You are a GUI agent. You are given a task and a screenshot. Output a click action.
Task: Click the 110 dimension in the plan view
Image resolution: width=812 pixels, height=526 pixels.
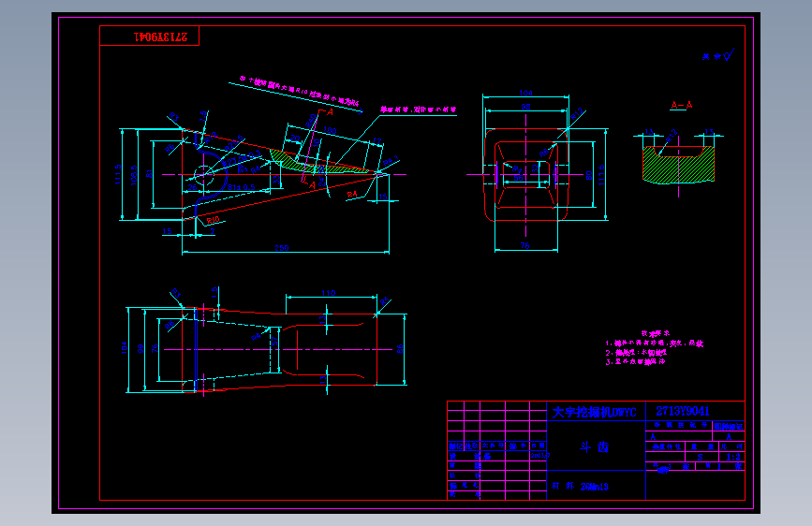coord(329,293)
